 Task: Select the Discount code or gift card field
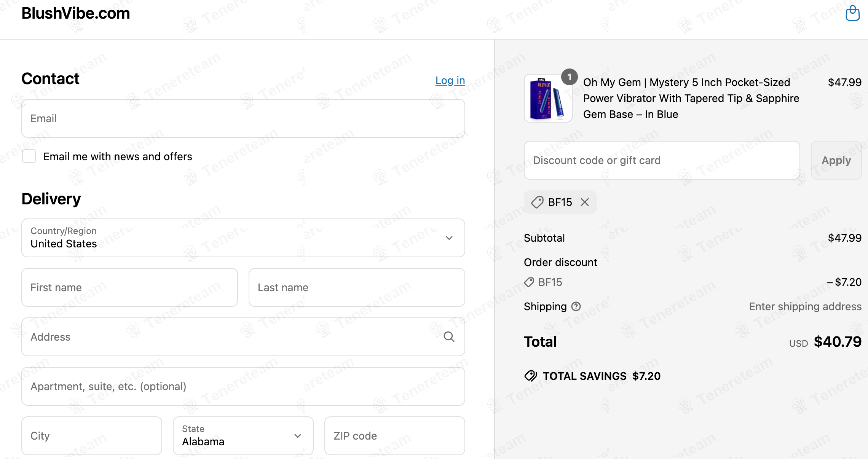(x=662, y=160)
